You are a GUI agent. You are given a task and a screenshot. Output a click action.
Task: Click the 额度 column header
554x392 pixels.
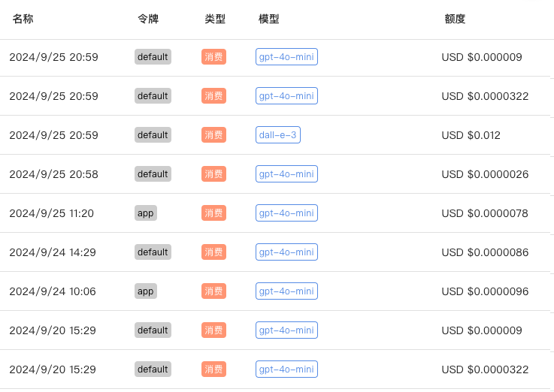(455, 19)
